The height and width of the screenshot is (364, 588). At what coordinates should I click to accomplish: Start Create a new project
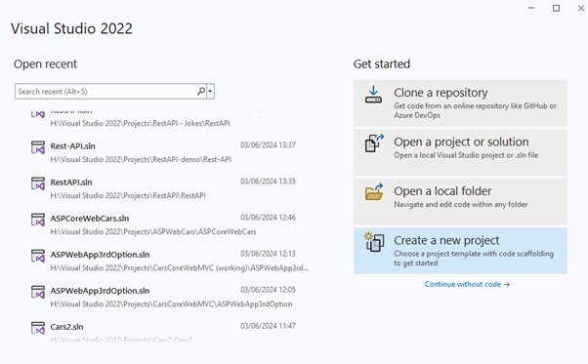[x=460, y=251]
